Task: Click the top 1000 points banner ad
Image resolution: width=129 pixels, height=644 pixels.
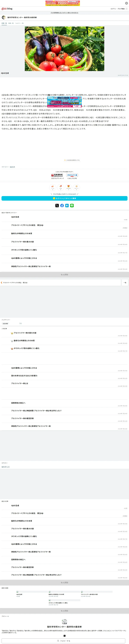Action: click(x=63, y=3)
